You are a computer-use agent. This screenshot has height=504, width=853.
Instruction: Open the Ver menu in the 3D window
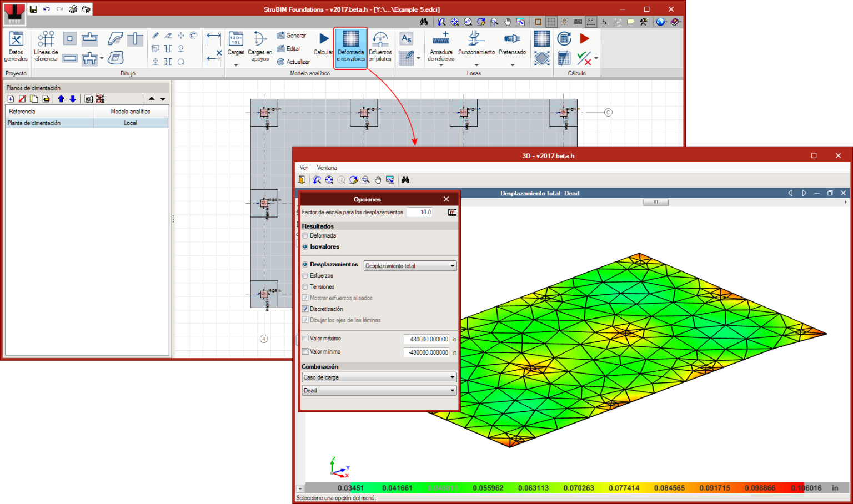pyautogui.click(x=303, y=167)
